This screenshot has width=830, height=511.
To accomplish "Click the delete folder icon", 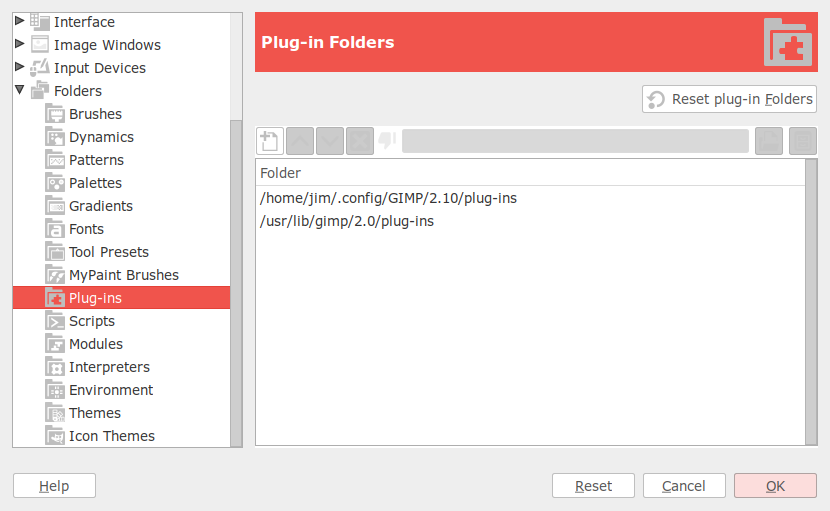I will (x=360, y=141).
